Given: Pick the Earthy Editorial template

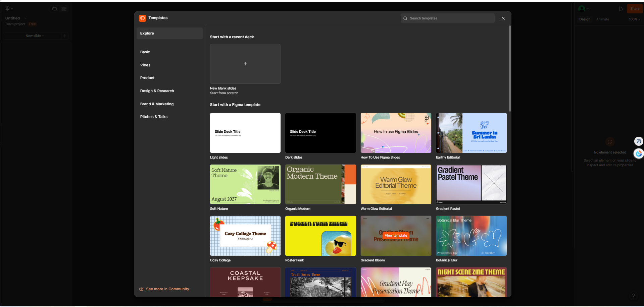Looking at the screenshot, I should coord(471,133).
